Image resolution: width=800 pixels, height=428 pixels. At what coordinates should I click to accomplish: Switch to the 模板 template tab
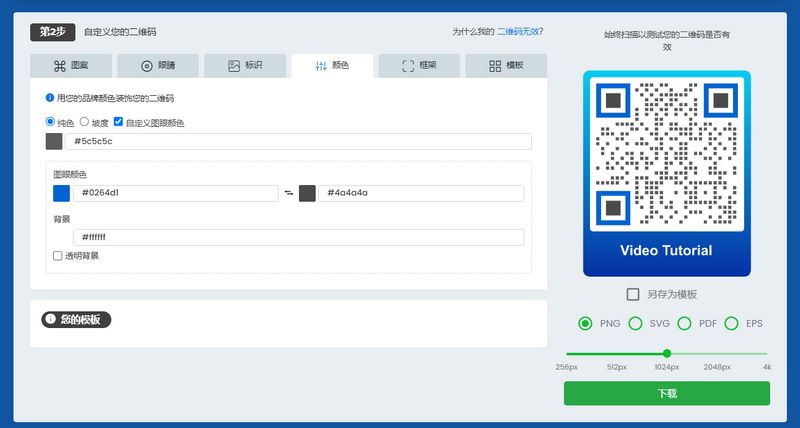[506, 66]
